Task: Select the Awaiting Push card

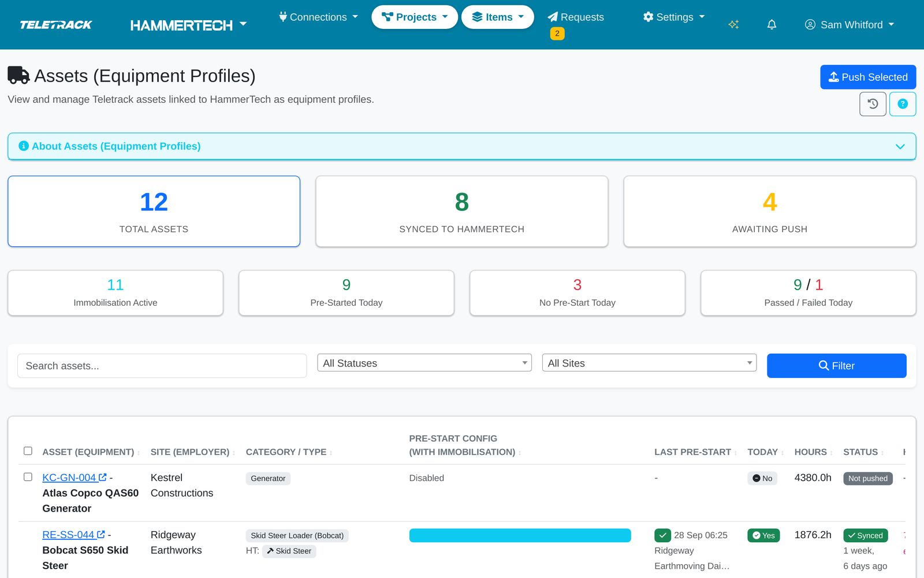Action: click(770, 212)
